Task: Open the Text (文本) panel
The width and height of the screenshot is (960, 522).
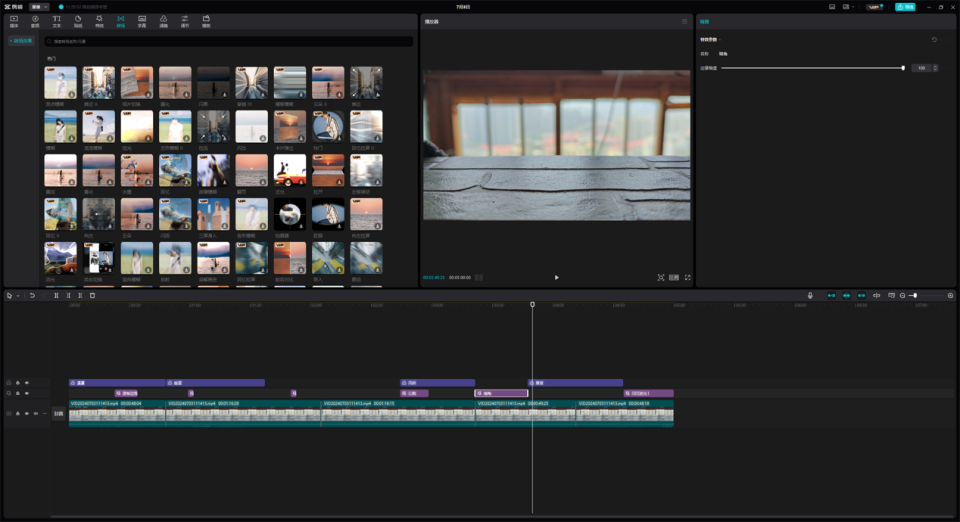Action: 56,20
